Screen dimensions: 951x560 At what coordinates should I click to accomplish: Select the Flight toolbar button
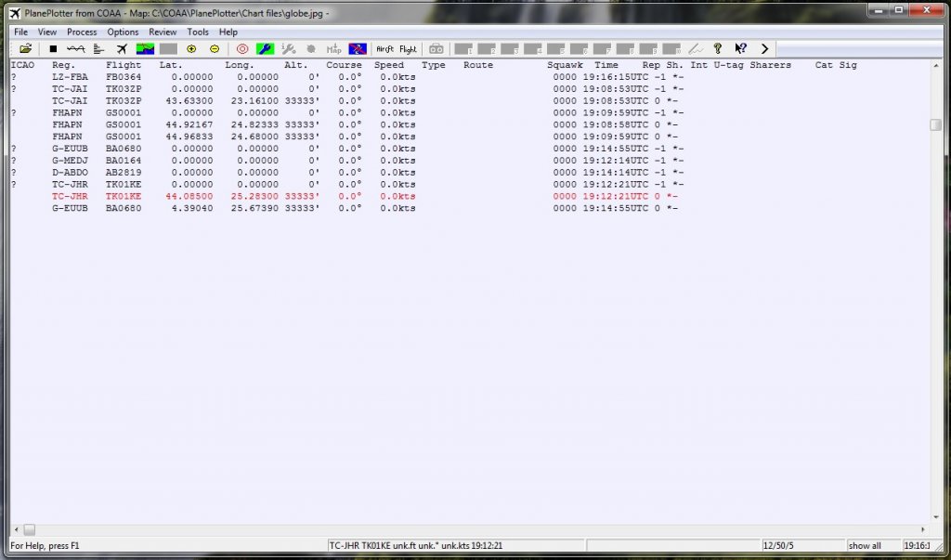409,48
